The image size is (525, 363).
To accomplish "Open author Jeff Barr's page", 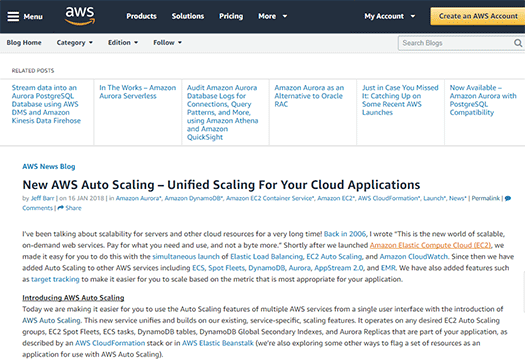I will pos(42,198).
